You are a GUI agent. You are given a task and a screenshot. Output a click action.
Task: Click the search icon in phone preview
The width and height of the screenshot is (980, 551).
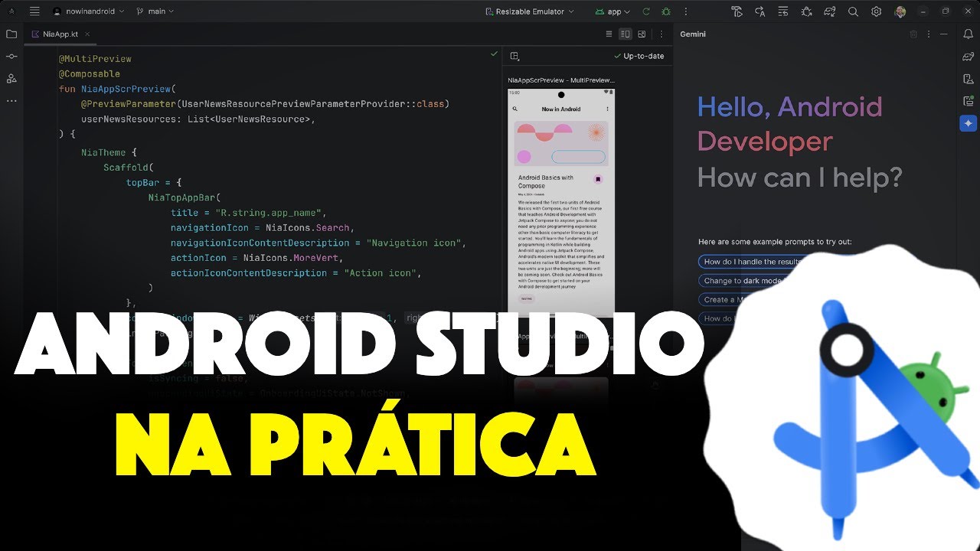515,109
